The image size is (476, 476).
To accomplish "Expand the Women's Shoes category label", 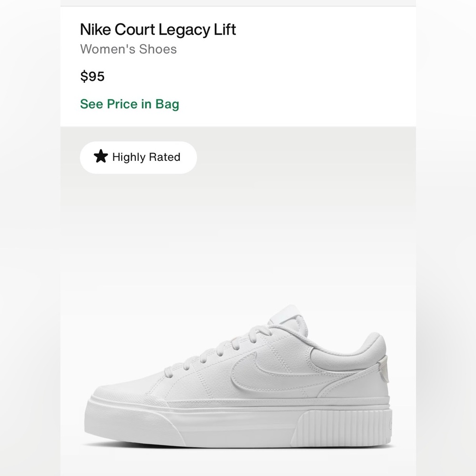I will (129, 49).
